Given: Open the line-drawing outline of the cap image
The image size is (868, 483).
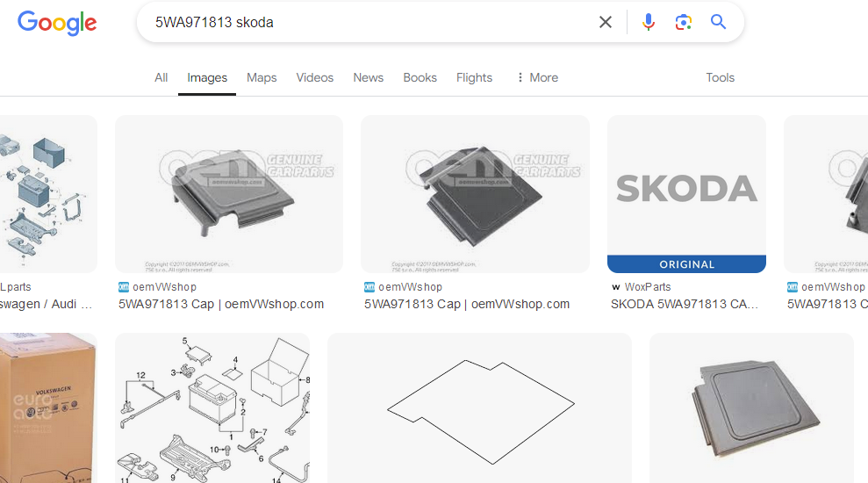Looking at the screenshot, I should pos(479,407).
